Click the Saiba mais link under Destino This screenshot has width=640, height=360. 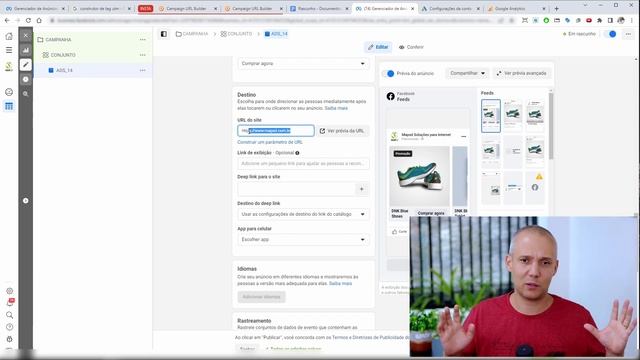tap(336, 108)
